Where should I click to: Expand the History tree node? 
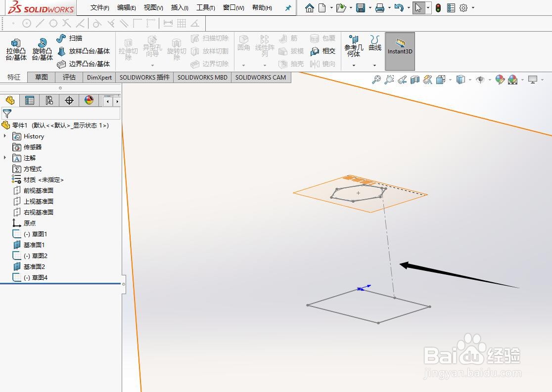(5, 136)
